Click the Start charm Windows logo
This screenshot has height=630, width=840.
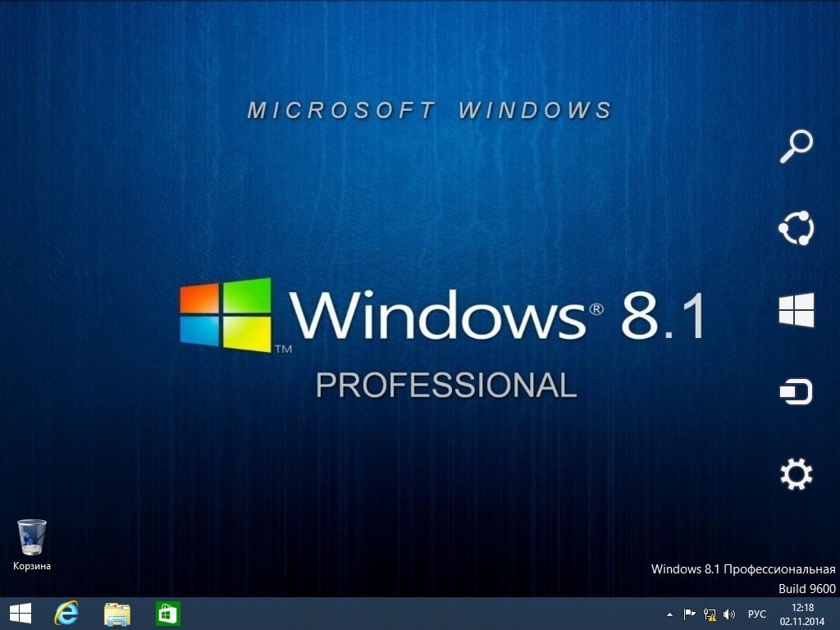coord(796,311)
